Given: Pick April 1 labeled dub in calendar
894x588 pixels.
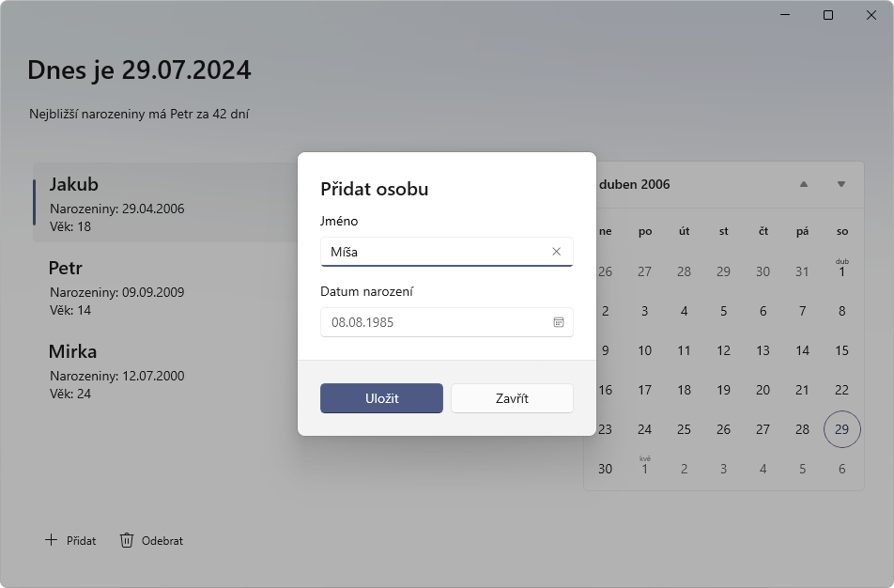Looking at the screenshot, I should 841,270.
